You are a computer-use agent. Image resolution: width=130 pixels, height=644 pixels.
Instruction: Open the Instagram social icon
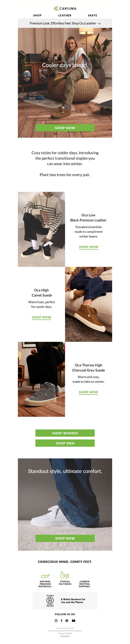coord(56,620)
